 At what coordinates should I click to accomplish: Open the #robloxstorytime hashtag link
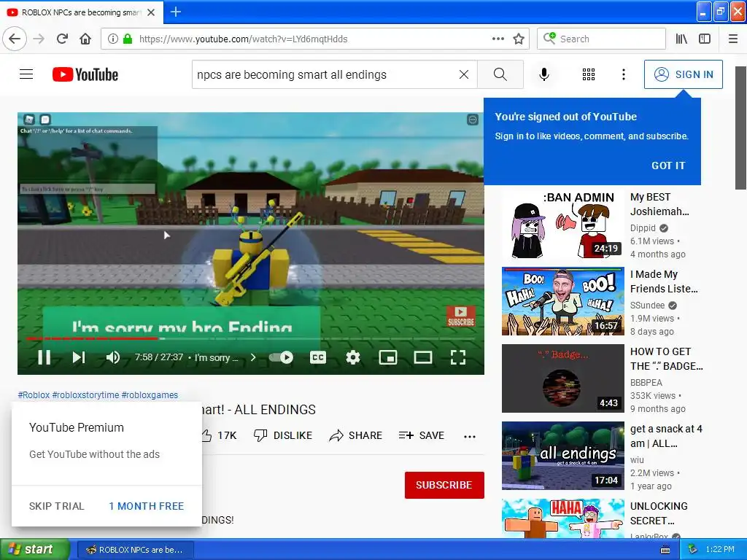tap(86, 394)
